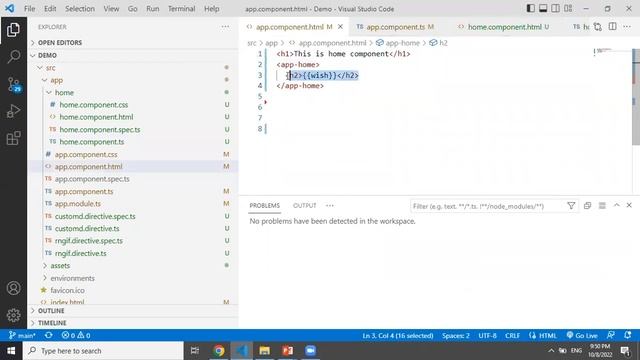640x360 pixels.
Task: Expand the Timeline section
Action: click(133, 323)
